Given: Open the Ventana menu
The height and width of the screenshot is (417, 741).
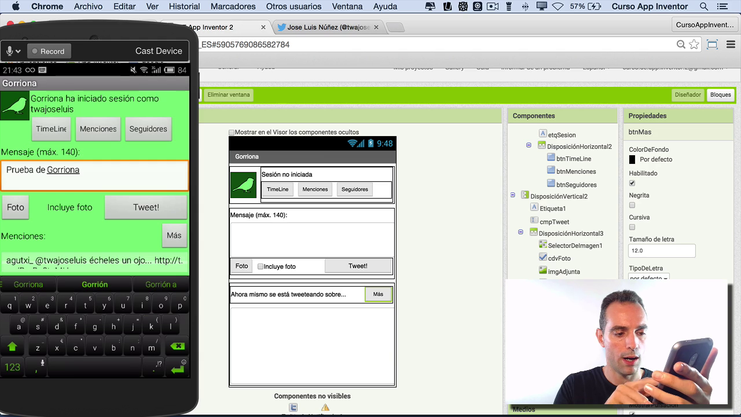Looking at the screenshot, I should tap(347, 6).
